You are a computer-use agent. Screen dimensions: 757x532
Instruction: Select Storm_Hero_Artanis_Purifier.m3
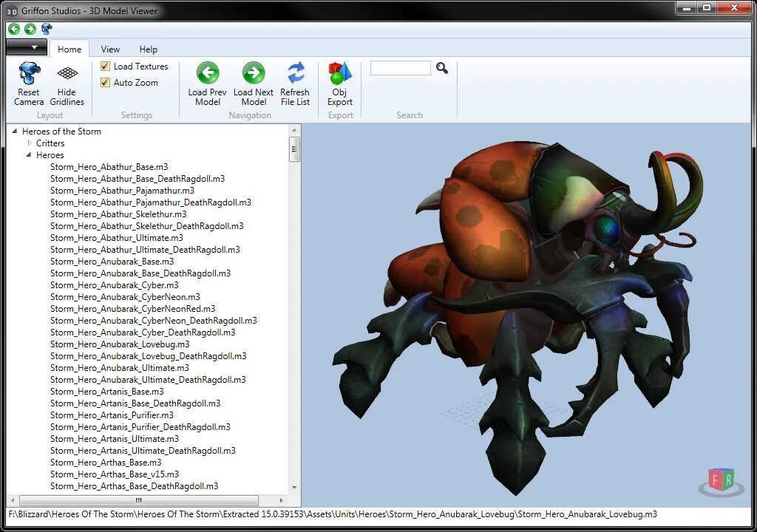pyautogui.click(x=112, y=415)
